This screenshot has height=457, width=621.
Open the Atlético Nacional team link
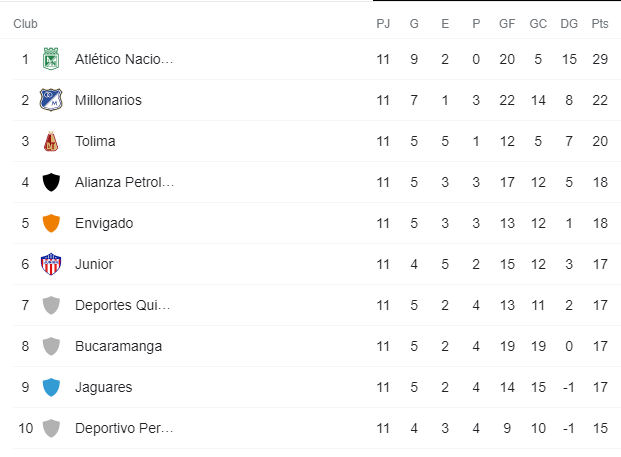tap(124, 59)
